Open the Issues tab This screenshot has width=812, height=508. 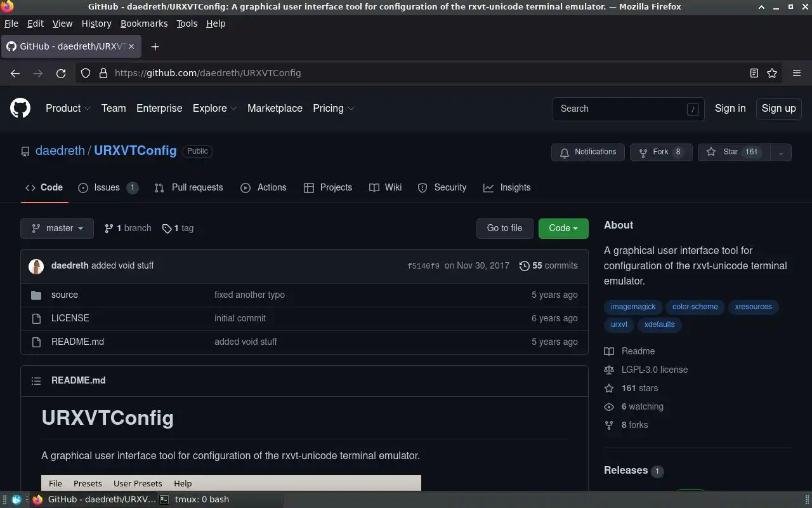click(108, 187)
